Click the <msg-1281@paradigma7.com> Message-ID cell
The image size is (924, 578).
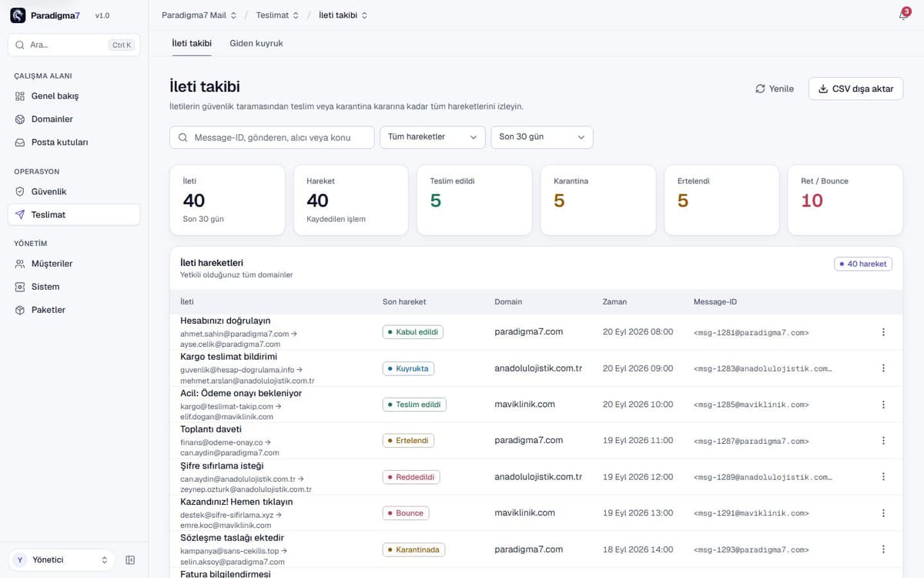click(x=752, y=332)
